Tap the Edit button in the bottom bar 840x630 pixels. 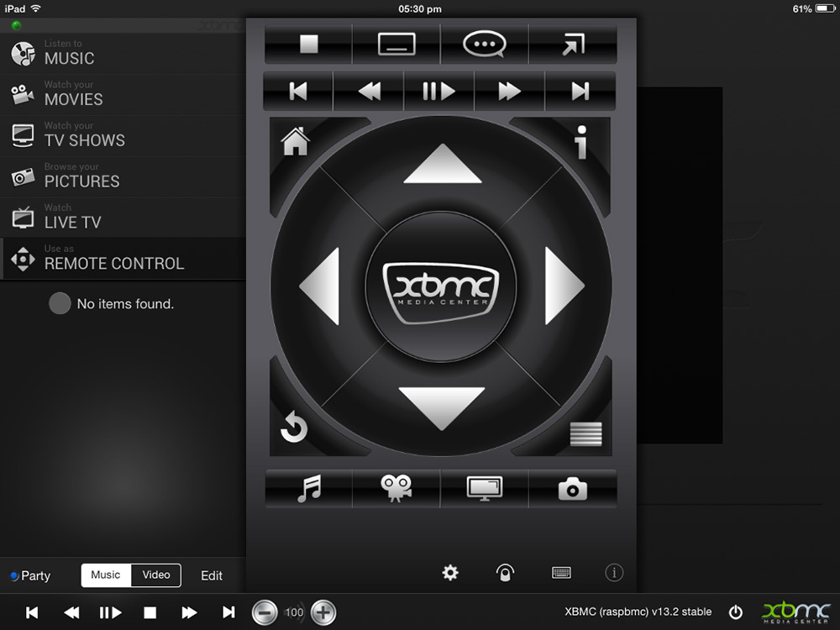pyautogui.click(x=211, y=576)
